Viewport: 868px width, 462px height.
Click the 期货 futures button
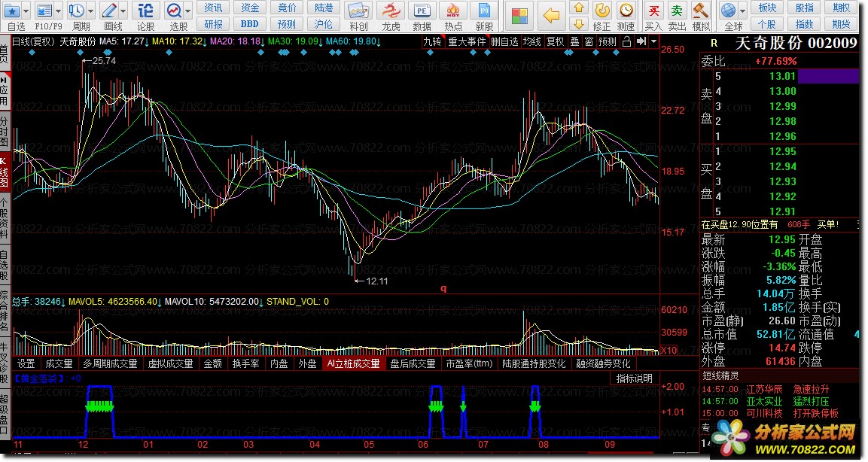click(x=841, y=24)
